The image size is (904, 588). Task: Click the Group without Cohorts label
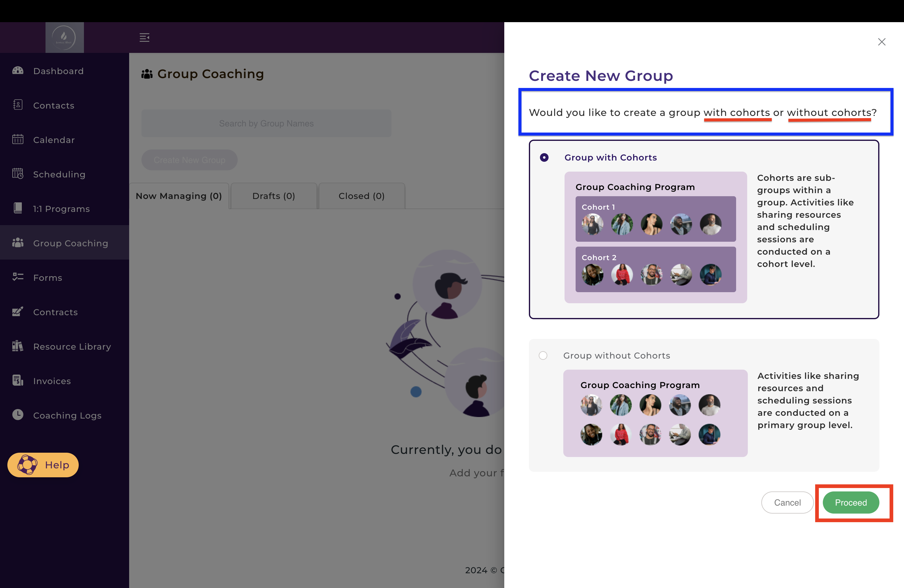[617, 356]
